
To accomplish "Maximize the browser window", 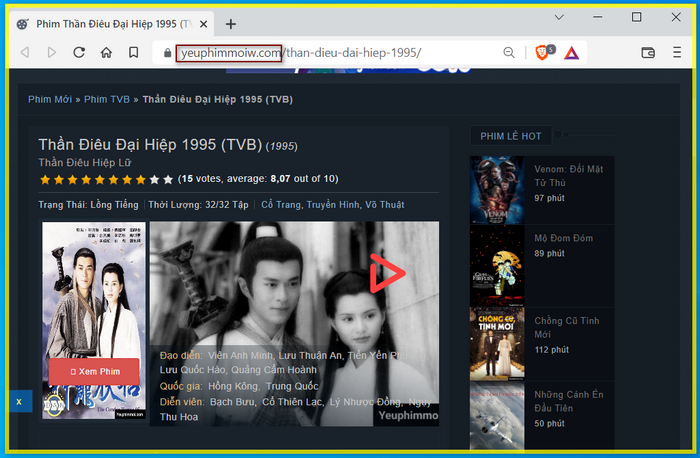I will click(x=637, y=17).
